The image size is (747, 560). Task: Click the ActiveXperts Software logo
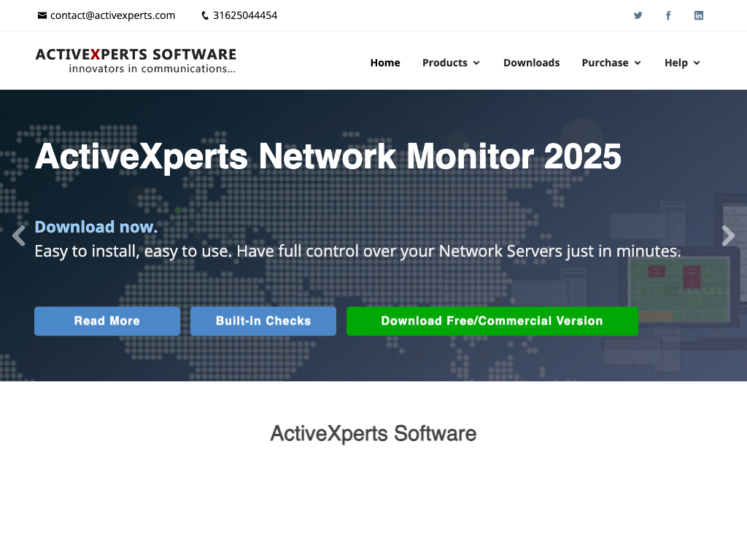tap(136, 61)
